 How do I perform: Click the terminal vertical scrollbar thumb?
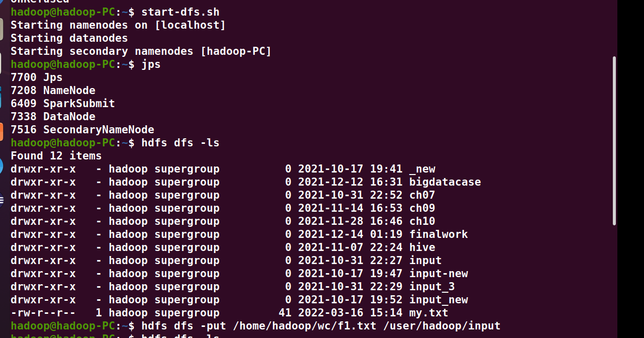pyautogui.click(x=614, y=141)
